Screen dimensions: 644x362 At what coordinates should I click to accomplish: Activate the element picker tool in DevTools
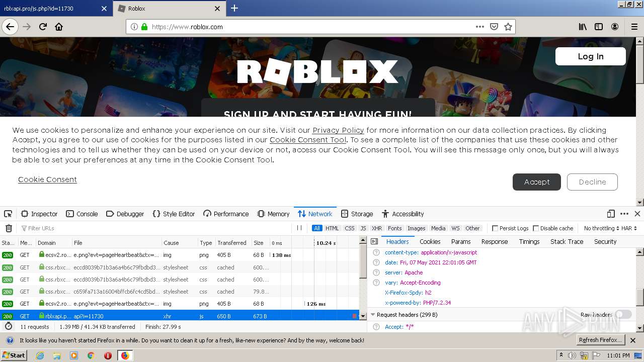8,214
